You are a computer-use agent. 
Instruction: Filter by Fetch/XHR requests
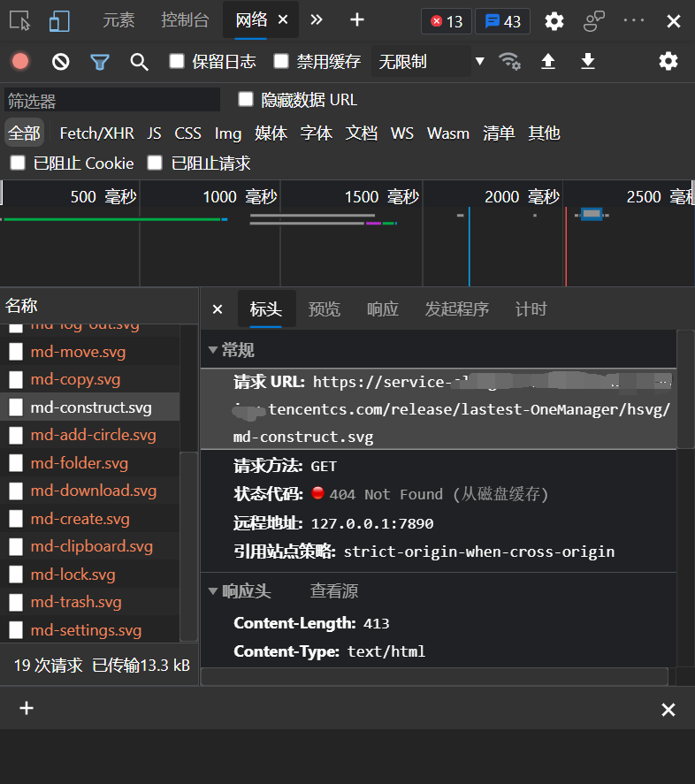tap(96, 133)
